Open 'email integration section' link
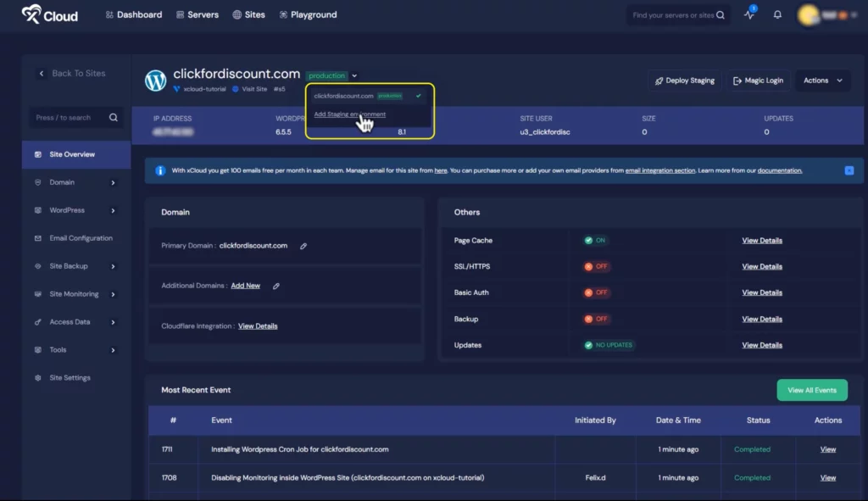The height and width of the screenshot is (501, 868). tap(659, 170)
